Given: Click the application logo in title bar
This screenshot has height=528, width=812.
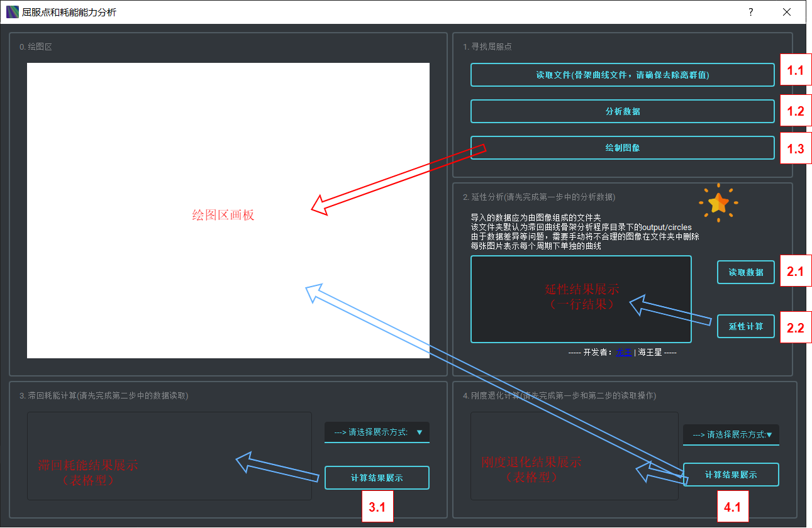Looking at the screenshot, I should pyautogui.click(x=12, y=12).
